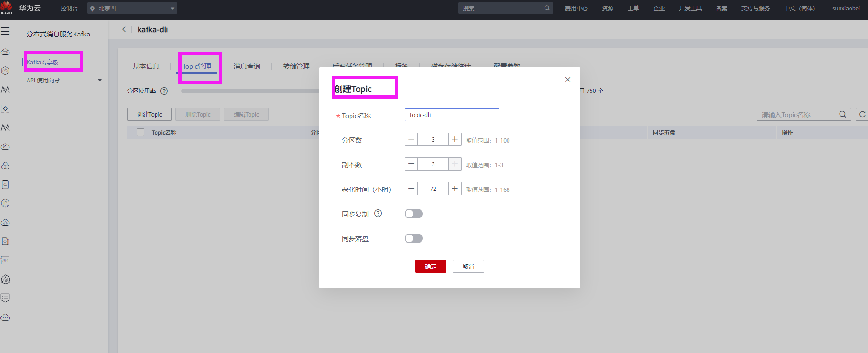
Task: Click the 操作 column header
Action: (x=787, y=133)
